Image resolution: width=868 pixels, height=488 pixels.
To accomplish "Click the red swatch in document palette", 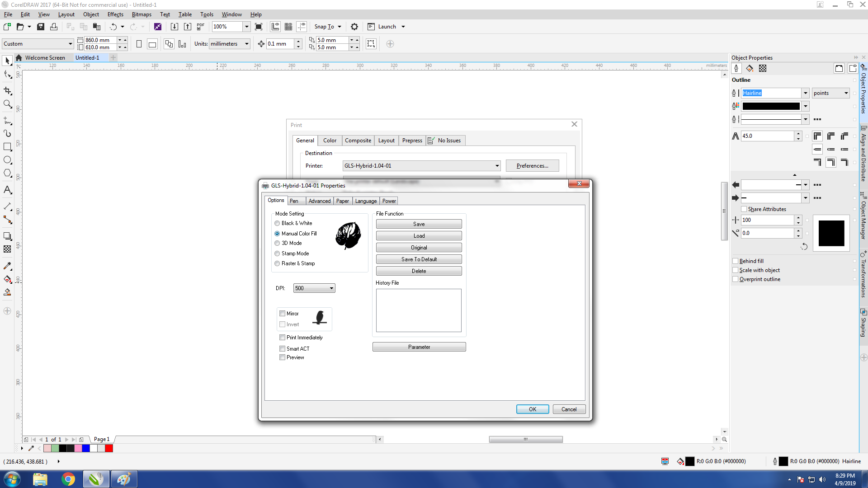I will (109, 448).
